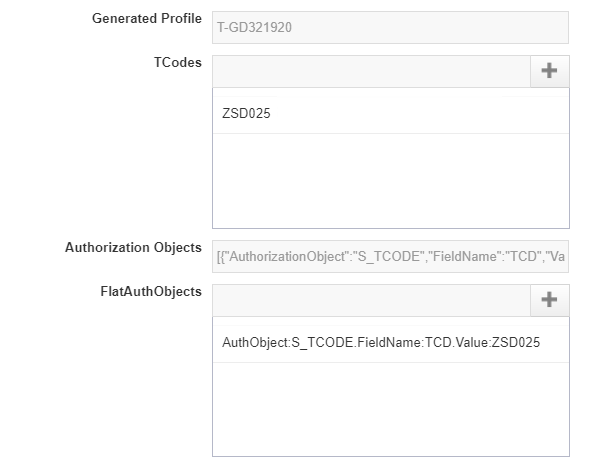Click the ZSD025 transaction code text
Image resolution: width=604 pixels, height=468 pixels.
click(246, 114)
